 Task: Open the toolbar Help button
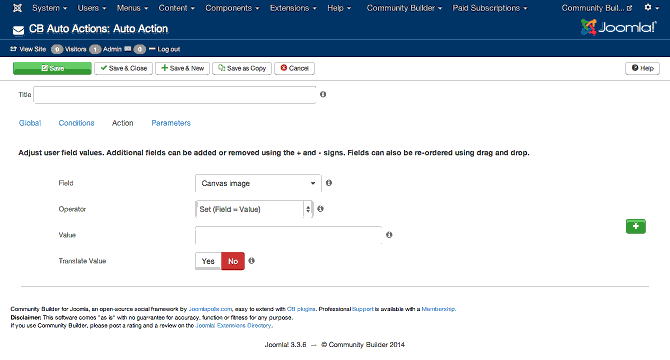pos(642,68)
